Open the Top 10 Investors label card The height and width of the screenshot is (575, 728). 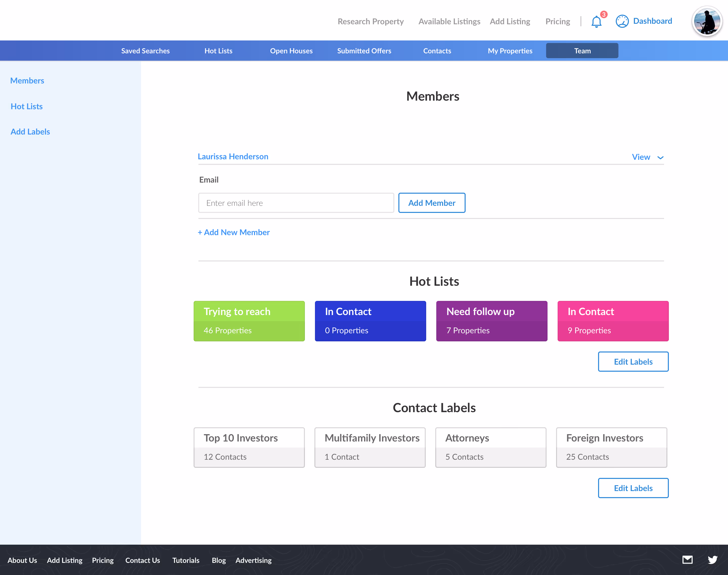pos(249,447)
